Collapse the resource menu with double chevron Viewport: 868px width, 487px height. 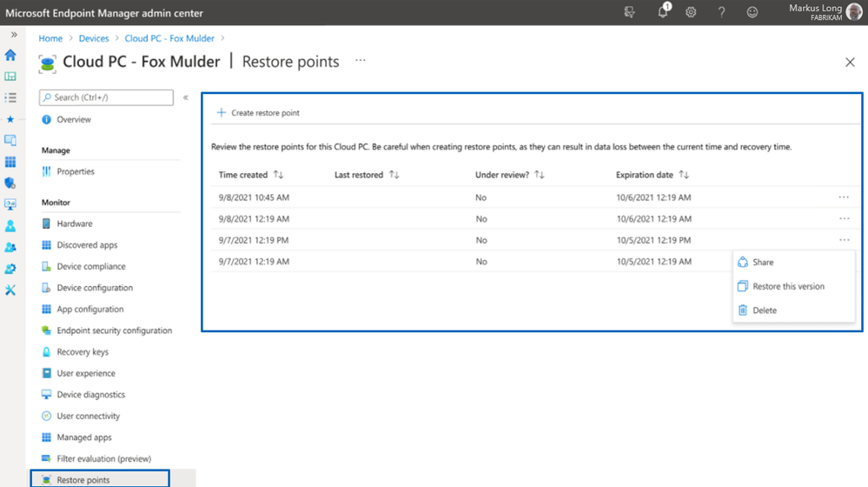[x=186, y=97]
